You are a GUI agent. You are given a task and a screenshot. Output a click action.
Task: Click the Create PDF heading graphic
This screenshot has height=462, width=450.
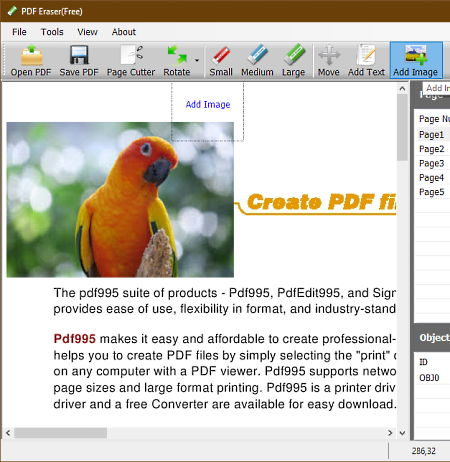point(315,203)
